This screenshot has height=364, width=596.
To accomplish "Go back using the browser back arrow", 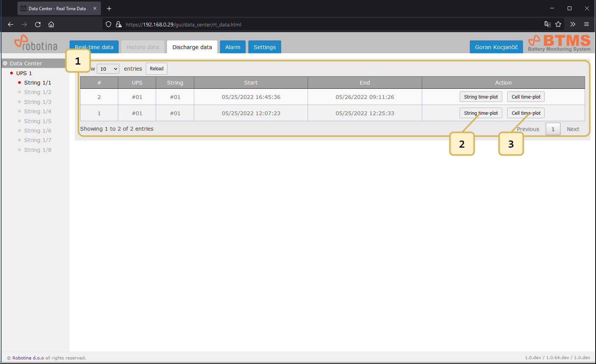I will [11, 25].
